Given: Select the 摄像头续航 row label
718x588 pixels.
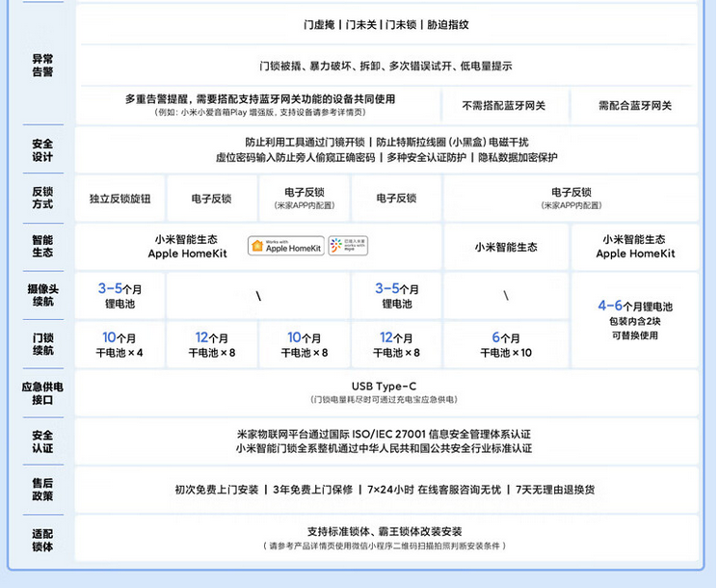Looking at the screenshot, I should coord(42,295).
